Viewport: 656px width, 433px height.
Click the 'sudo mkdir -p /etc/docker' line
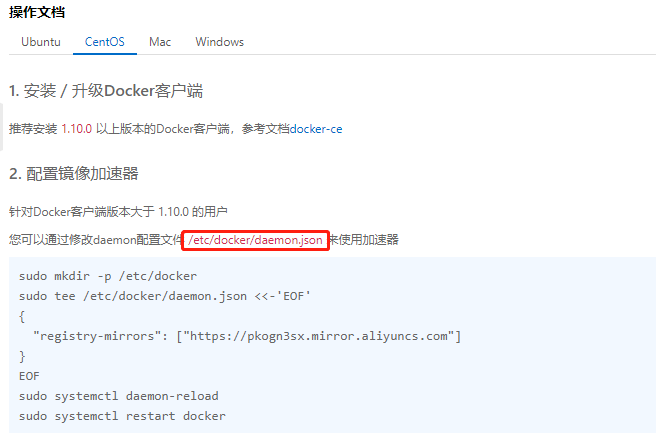click(107, 275)
